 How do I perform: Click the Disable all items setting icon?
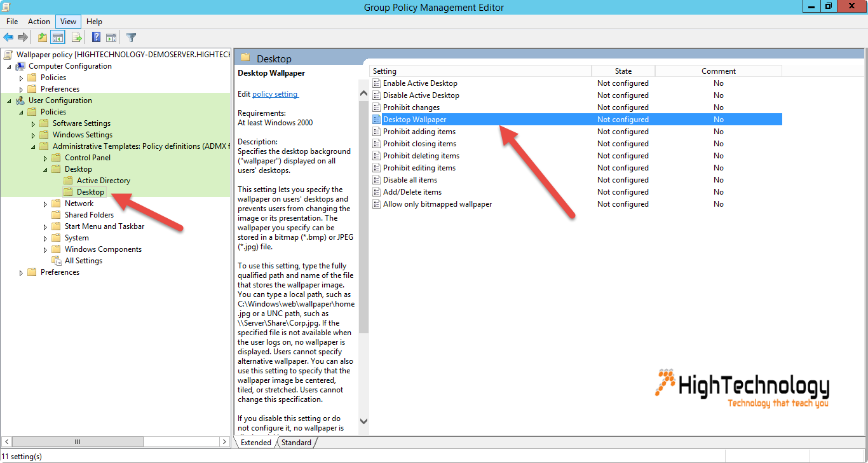pyautogui.click(x=377, y=180)
